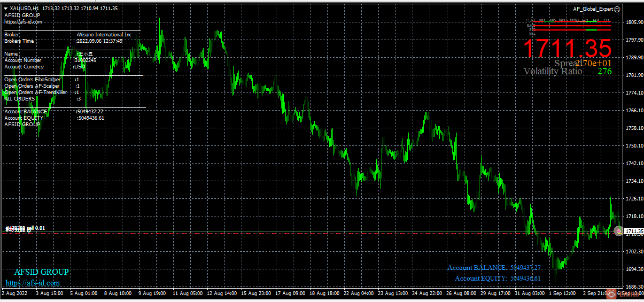The width and height of the screenshot is (644, 302).
Task: Click 1702.30 on the price scale
Action: point(633,252)
